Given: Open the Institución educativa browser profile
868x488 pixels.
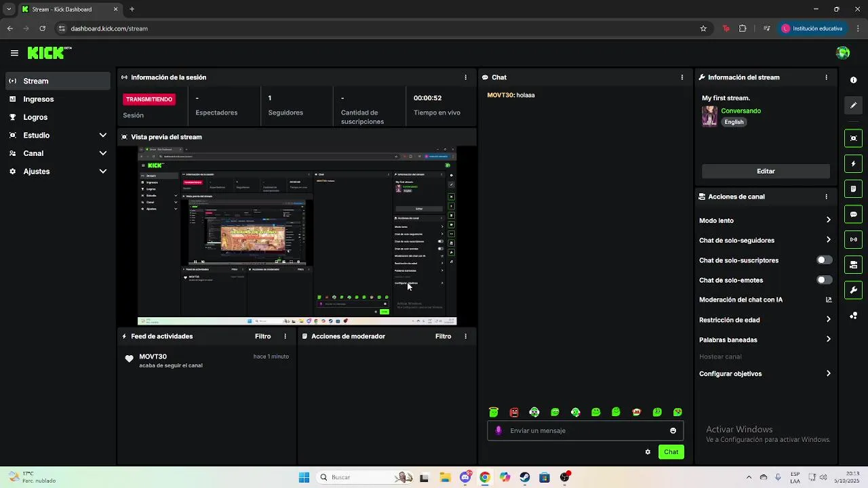Looking at the screenshot, I should coord(812,28).
